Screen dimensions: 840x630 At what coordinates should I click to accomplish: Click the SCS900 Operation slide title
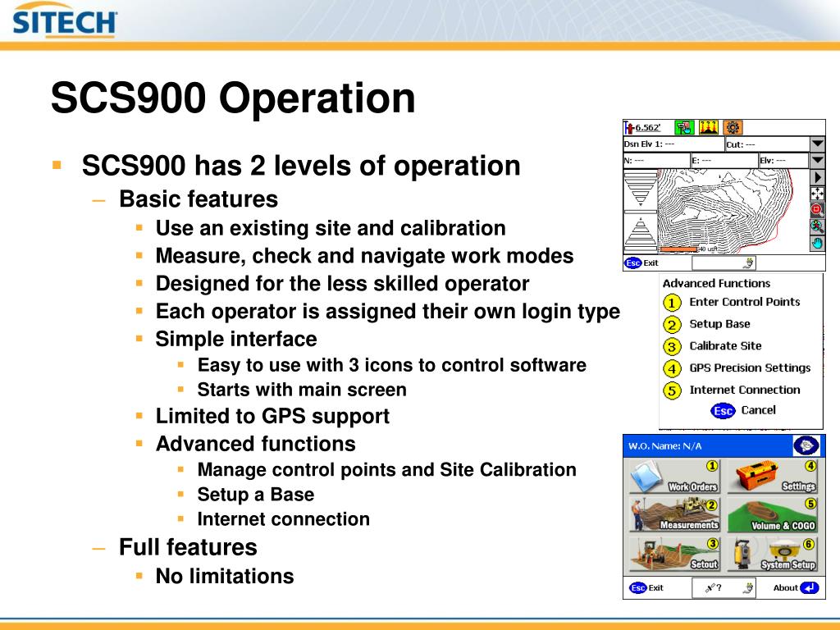click(x=233, y=98)
